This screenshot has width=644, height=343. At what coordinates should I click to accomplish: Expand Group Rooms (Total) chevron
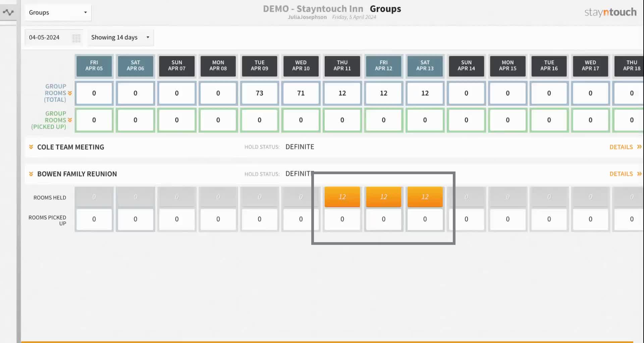[70, 93]
